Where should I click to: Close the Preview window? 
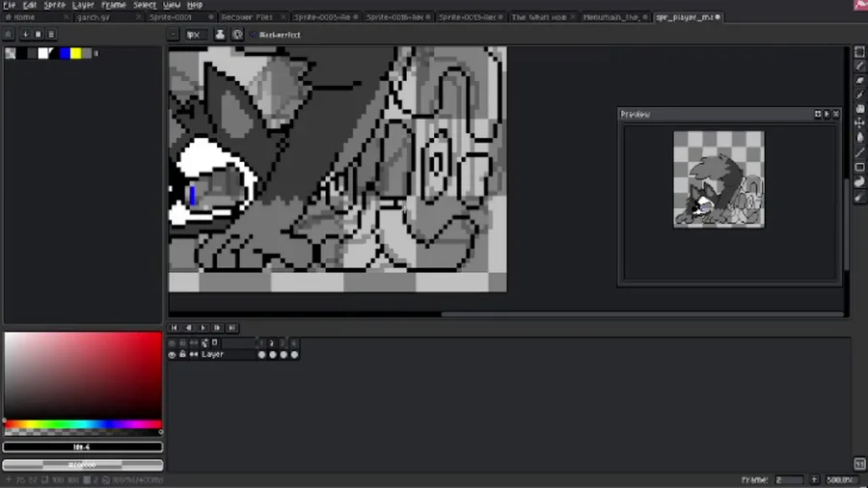tap(836, 114)
